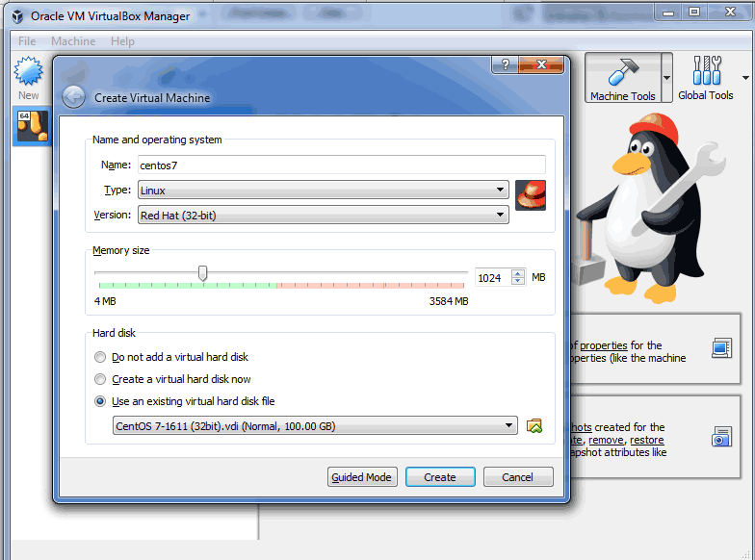Open the CentOS 7-1611 vdi disk dropdown

click(x=315, y=425)
